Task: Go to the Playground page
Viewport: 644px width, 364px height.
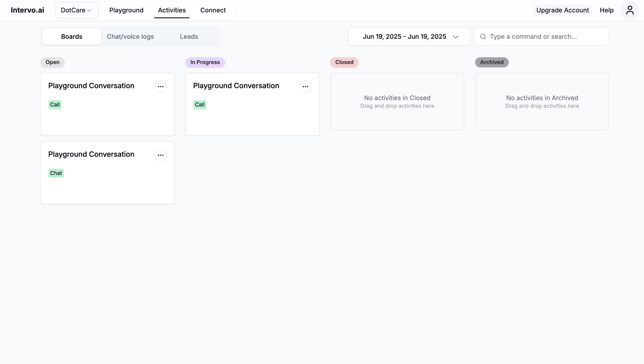Action: click(x=126, y=10)
